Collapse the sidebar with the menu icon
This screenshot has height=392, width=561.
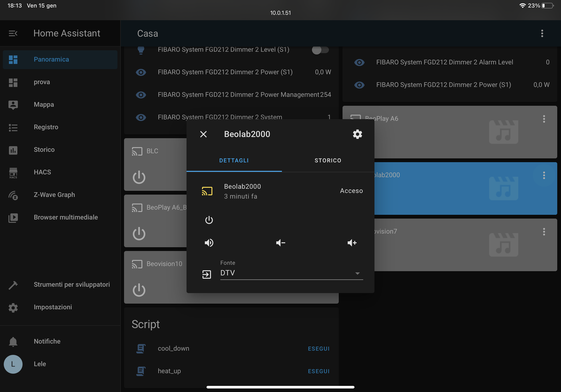[x=13, y=33]
